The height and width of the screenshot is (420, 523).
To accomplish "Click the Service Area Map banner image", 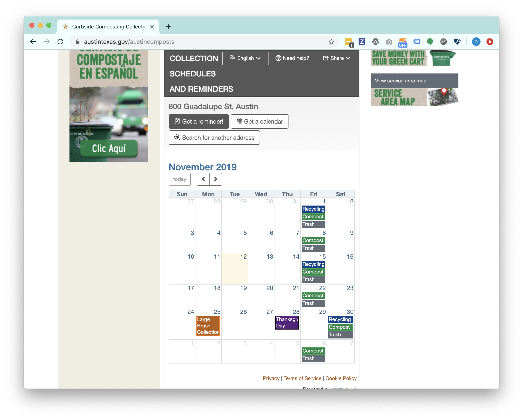I will coord(415,97).
